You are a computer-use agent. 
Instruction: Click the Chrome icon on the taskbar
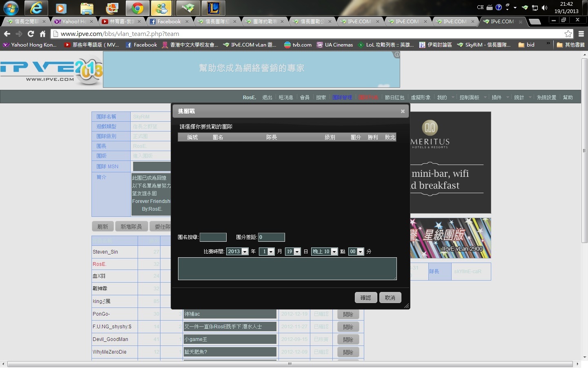coord(138,8)
